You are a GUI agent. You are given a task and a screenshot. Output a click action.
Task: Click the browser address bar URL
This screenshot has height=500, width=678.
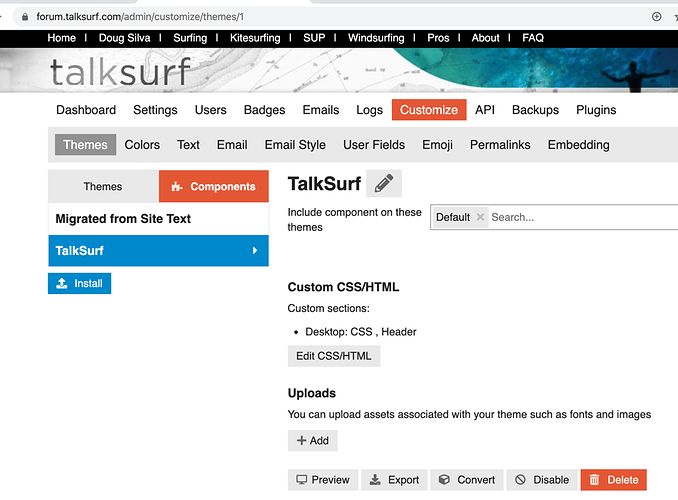(x=140, y=17)
